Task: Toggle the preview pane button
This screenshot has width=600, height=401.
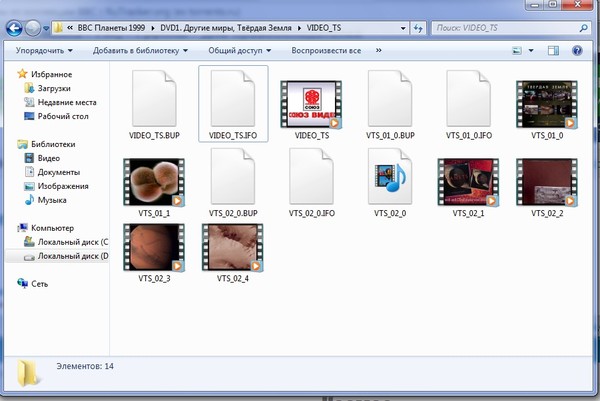Action: (553, 51)
